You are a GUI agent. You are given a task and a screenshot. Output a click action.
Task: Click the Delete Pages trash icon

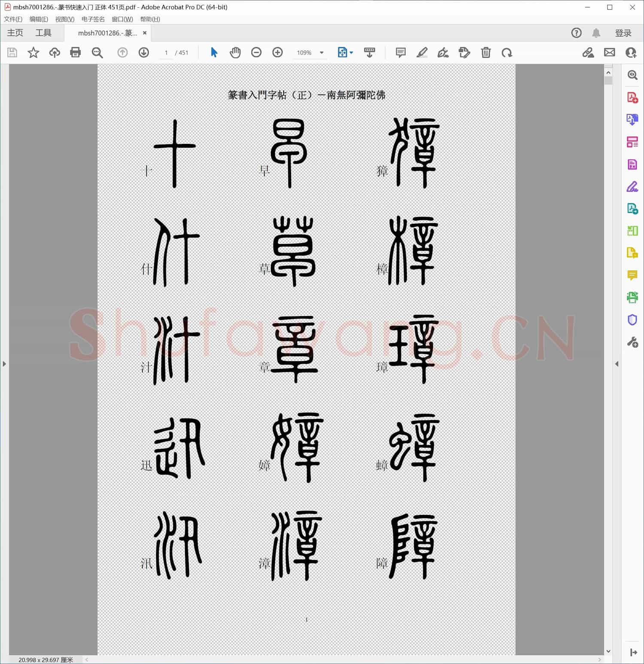coord(486,52)
